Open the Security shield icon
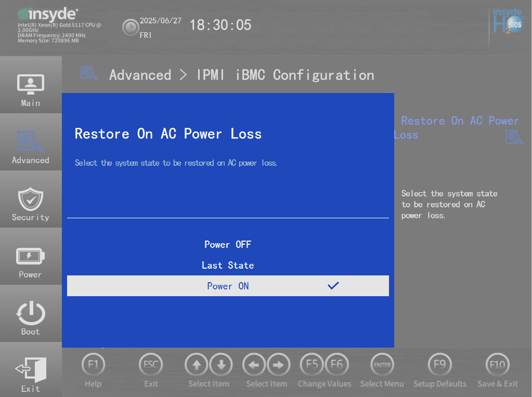Screen dimensions: 532x397 tap(30, 198)
